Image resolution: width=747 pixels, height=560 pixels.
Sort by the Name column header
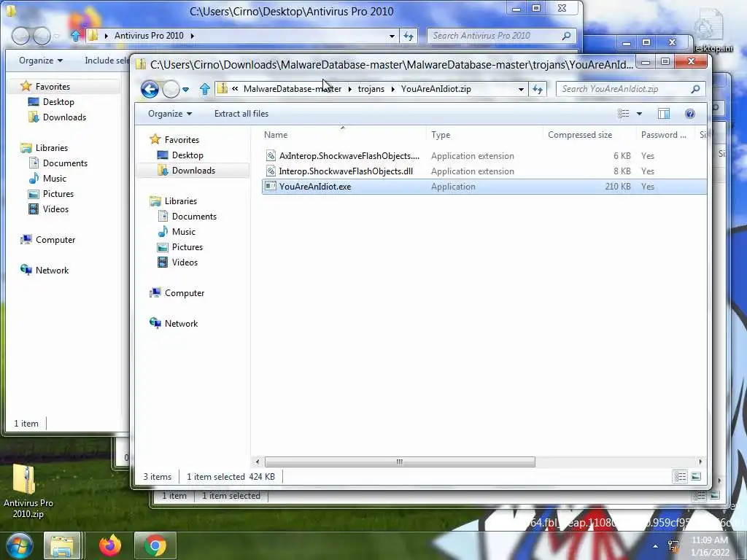[x=343, y=135]
